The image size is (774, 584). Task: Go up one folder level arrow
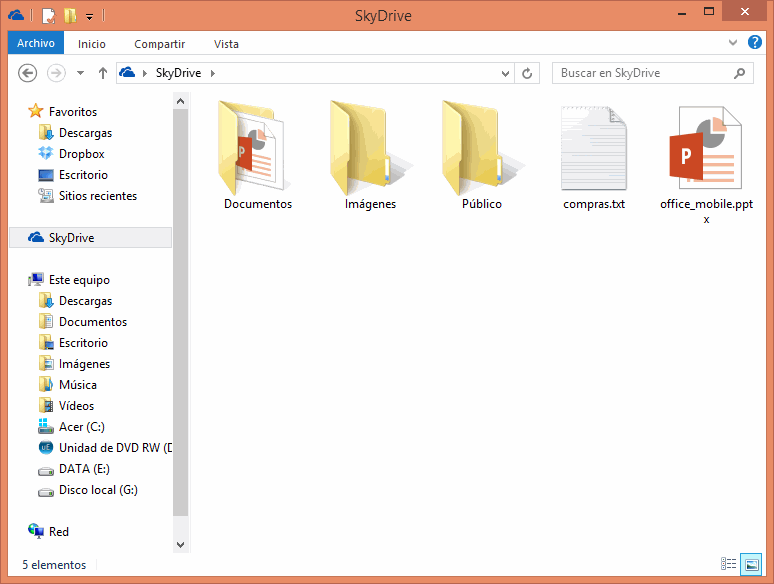(x=103, y=73)
